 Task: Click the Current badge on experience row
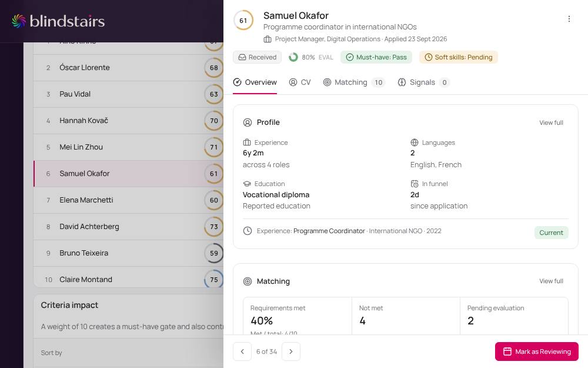tap(552, 233)
